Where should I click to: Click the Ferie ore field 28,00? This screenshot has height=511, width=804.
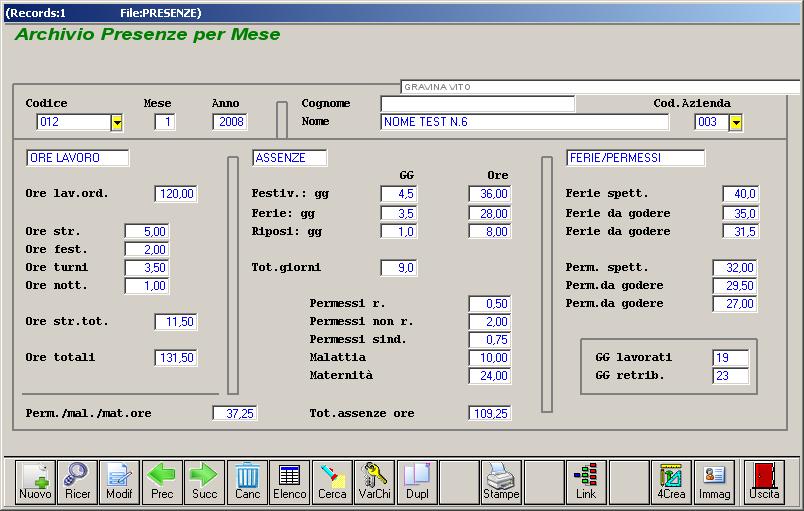[490, 213]
